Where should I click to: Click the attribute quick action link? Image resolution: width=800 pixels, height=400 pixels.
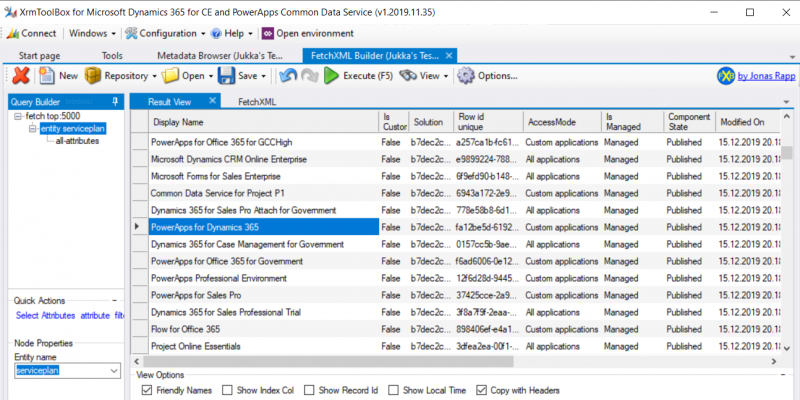click(95, 315)
